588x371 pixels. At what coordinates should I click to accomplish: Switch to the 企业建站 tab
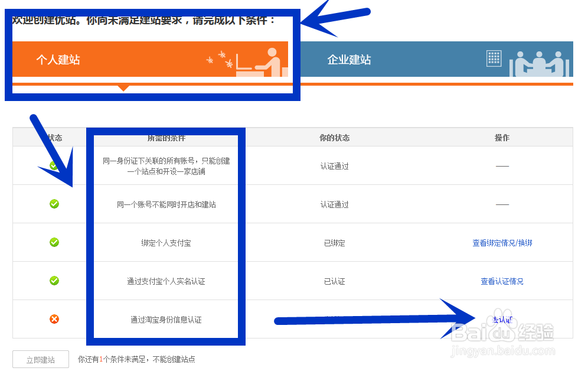coord(437,59)
